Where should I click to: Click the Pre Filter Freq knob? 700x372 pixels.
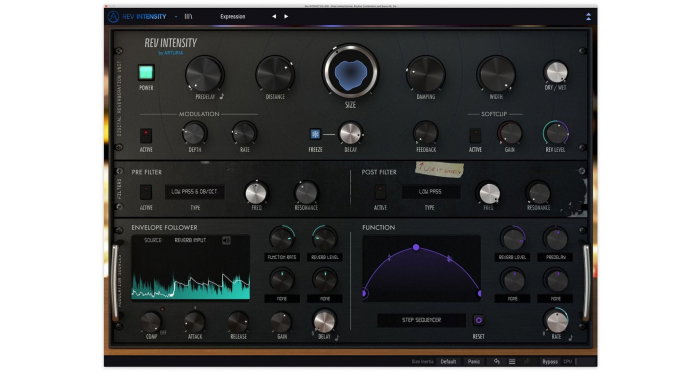click(256, 193)
